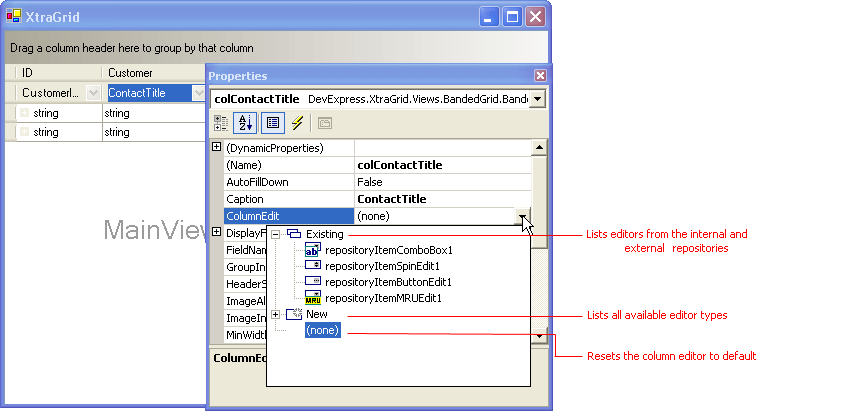Screen dimensions: 850x412
Task: Click the properties grid scrollbar thumb
Action: click(x=539, y=202)
